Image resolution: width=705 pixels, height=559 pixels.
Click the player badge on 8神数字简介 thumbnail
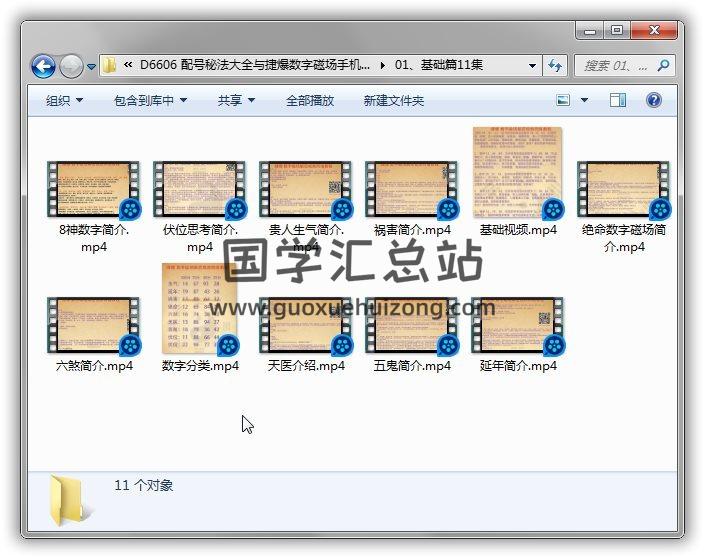130,209
